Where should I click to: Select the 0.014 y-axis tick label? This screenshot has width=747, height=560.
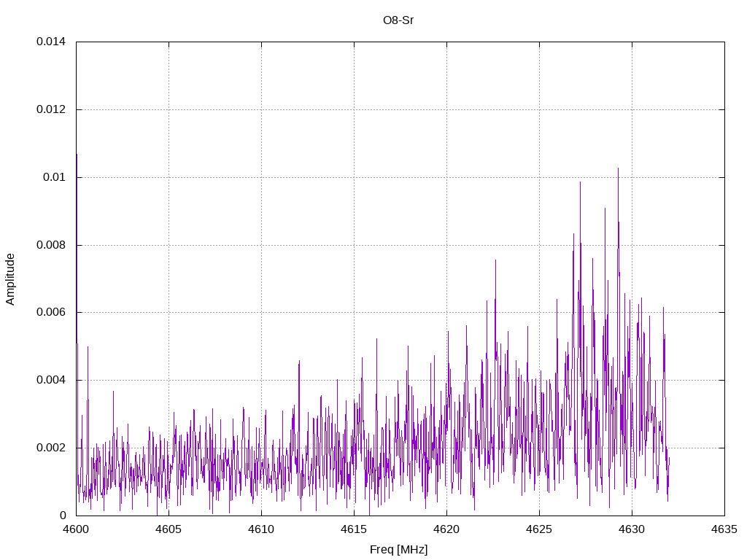[x=51, y=42]
